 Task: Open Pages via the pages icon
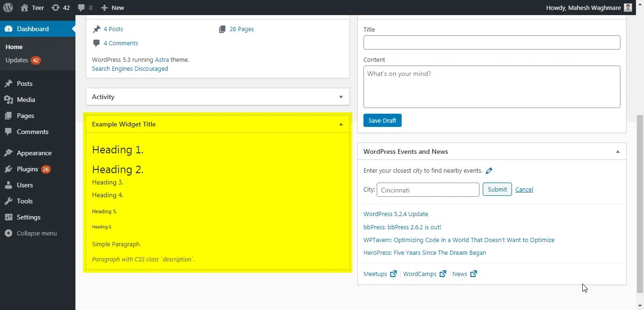pyautogui.click(x=10, y=116)
